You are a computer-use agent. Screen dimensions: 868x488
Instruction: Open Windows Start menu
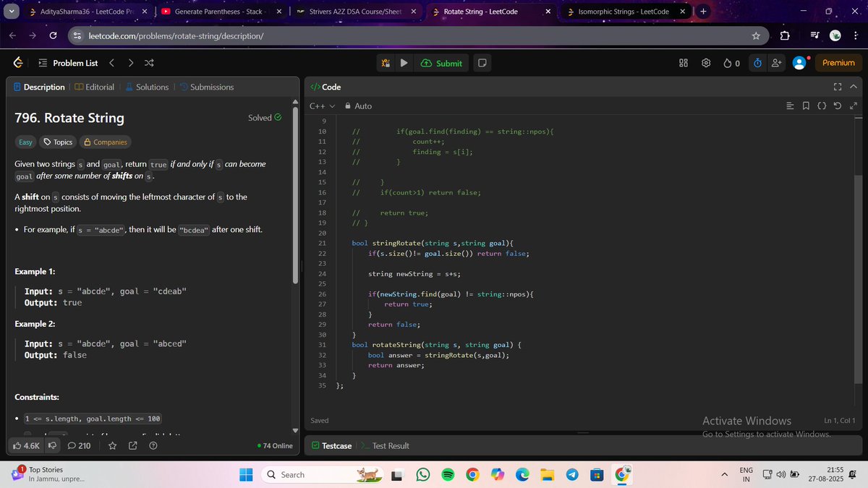pos(246,475)
